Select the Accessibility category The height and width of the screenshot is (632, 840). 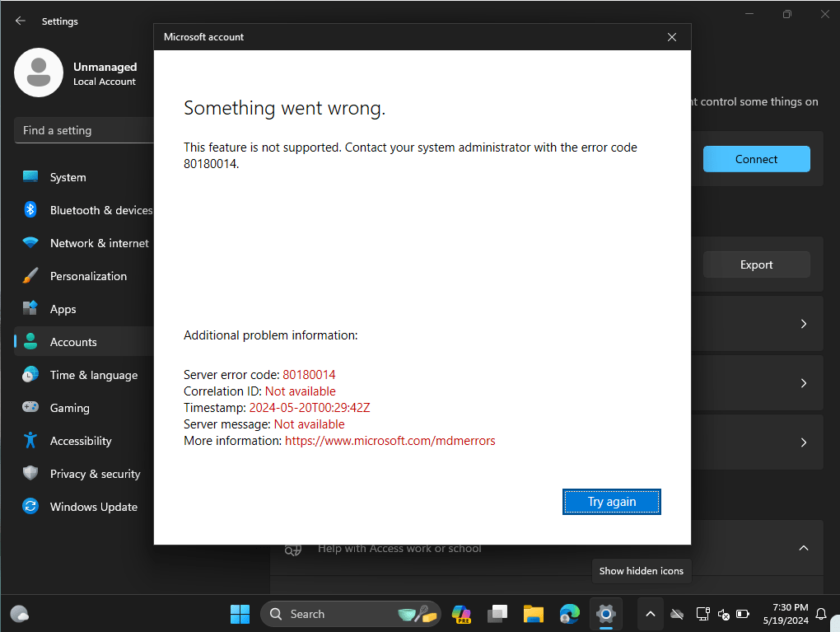(x=80, y=441)
